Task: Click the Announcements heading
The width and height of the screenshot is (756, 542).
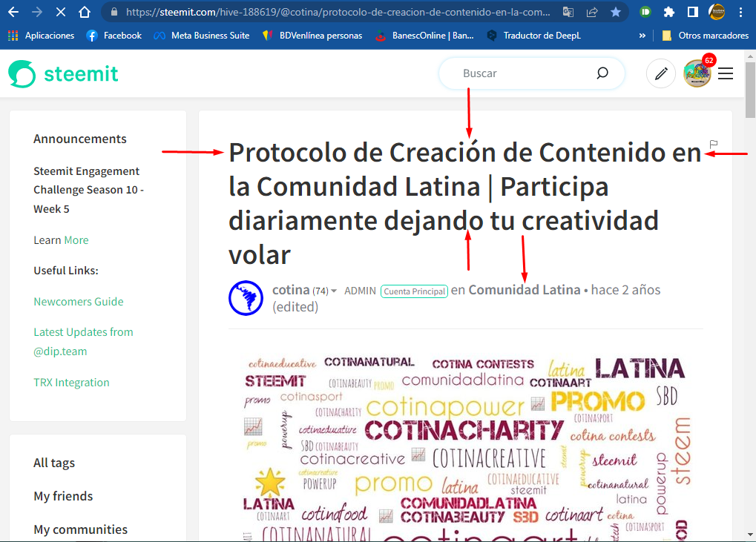Action: click(80, 139)
